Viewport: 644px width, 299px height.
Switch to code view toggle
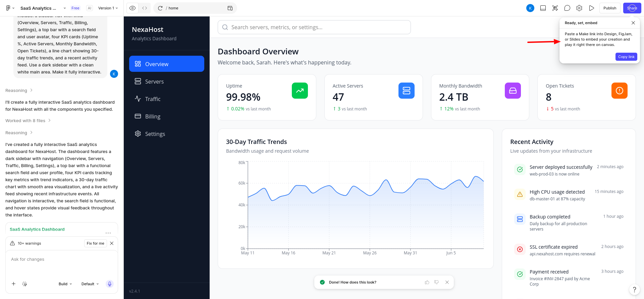[x=145, y=8]
